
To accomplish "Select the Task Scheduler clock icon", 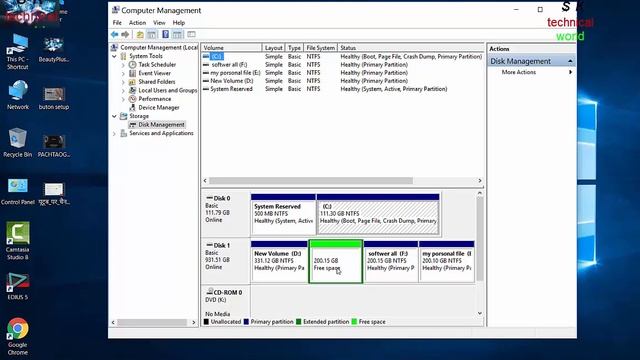I will [132, 64].
